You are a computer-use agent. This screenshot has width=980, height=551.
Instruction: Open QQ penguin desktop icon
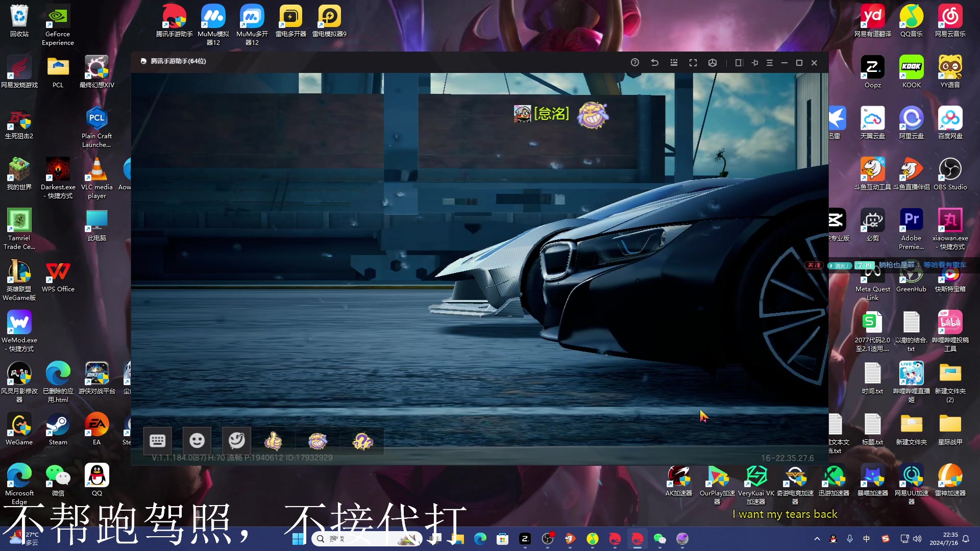tap(96, 480)
